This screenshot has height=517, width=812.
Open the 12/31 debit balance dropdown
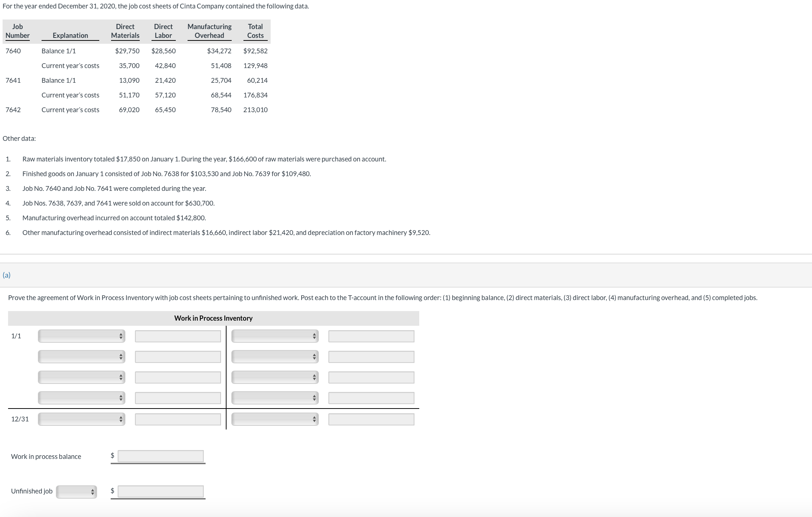[x=81, y=419]
